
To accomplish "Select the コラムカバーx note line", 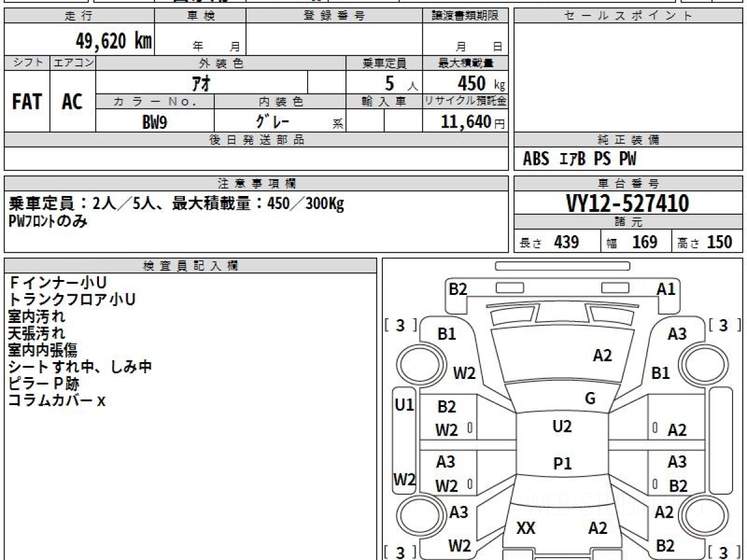I will coord(57,401).
